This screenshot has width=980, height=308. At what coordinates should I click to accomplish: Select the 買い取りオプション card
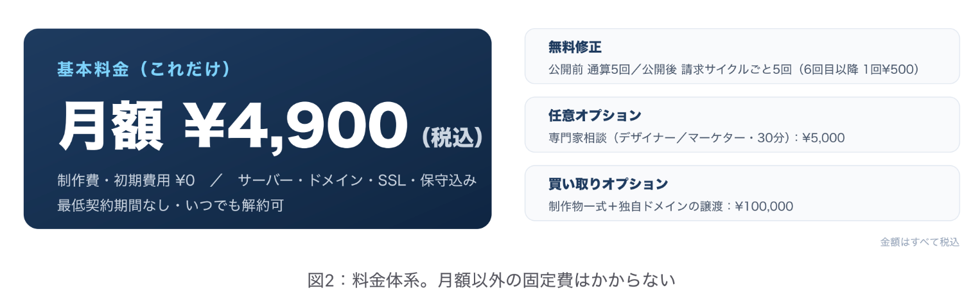tap(742, 193)
